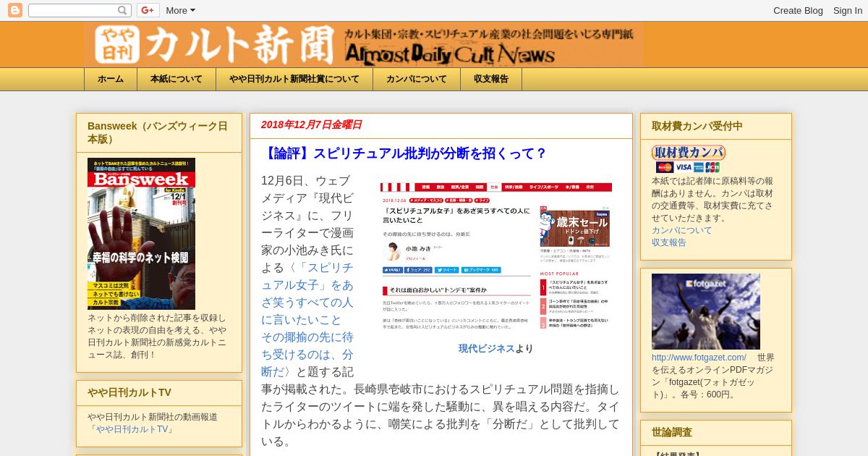Click the 取材費カンパ donation button image
The height and width of the screenshot is (456, 868).
click(x=688, y=153)
